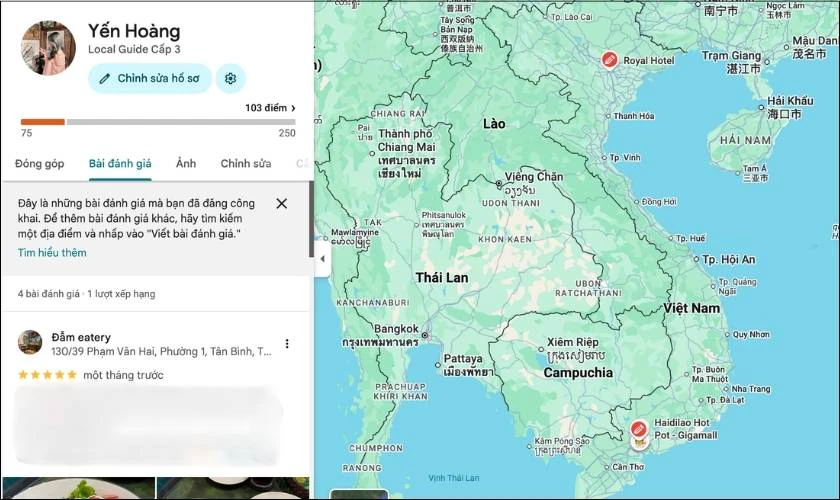Viewport: 840px width, 500px height.
Task: Click the Tp. Hội An map label
Action: pyautogui.click(x=729, y=259)
